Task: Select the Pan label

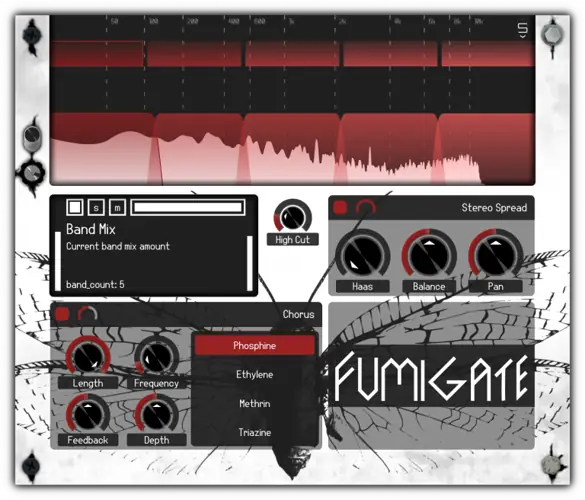Action: [495, 286]
